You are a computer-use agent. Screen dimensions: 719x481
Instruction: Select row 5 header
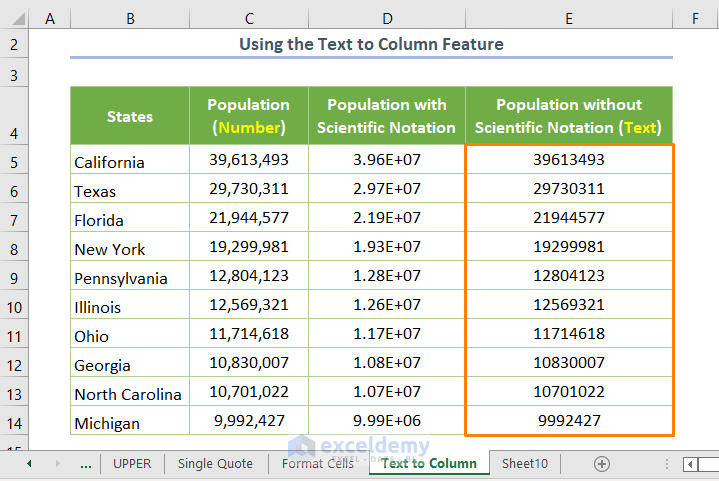[15, 161]
